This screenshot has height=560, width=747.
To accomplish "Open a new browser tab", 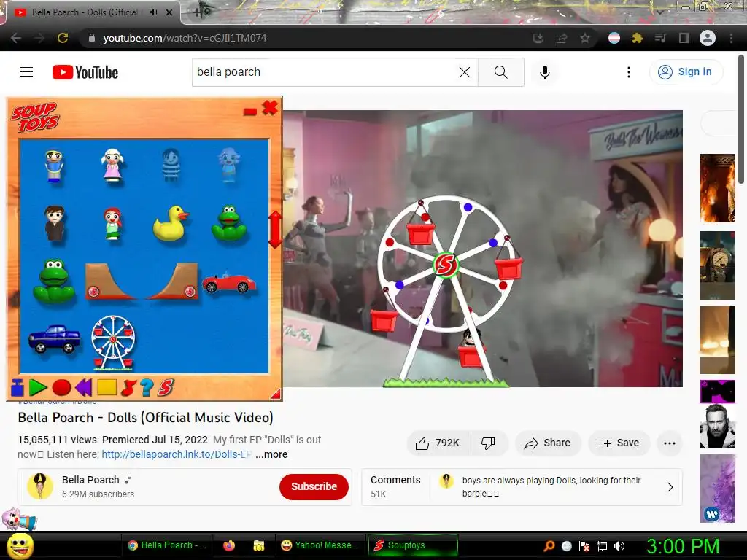I will (198, 12).
